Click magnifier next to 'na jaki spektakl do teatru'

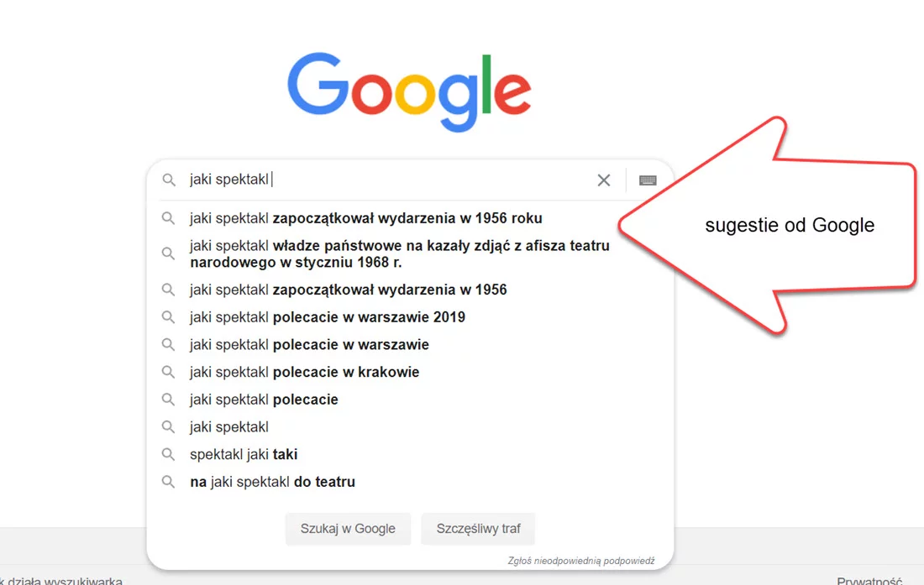click(x=168, y=482)
